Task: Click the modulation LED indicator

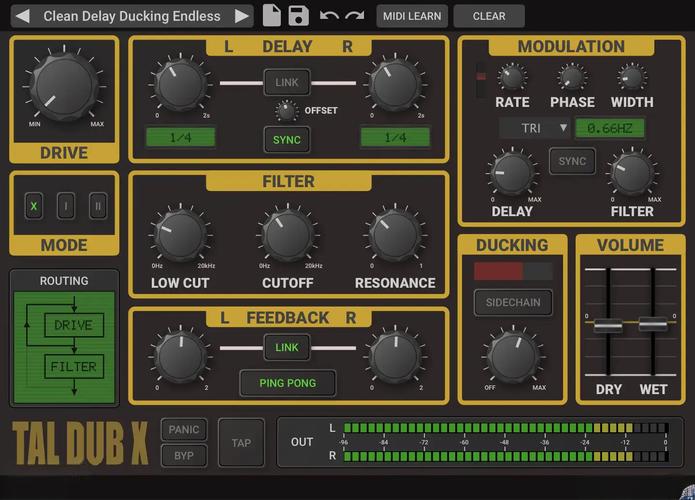Action: point(480,79)
